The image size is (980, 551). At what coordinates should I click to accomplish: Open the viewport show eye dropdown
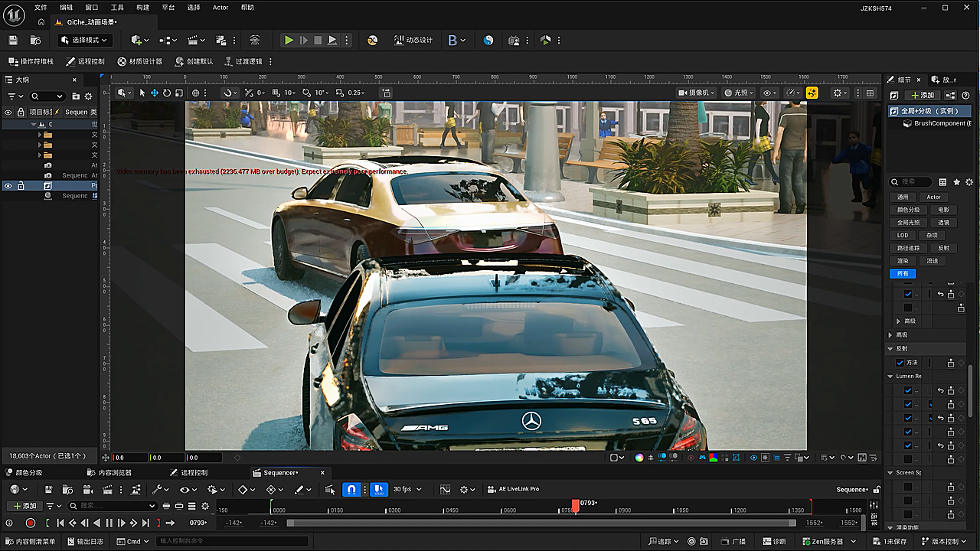769,93
